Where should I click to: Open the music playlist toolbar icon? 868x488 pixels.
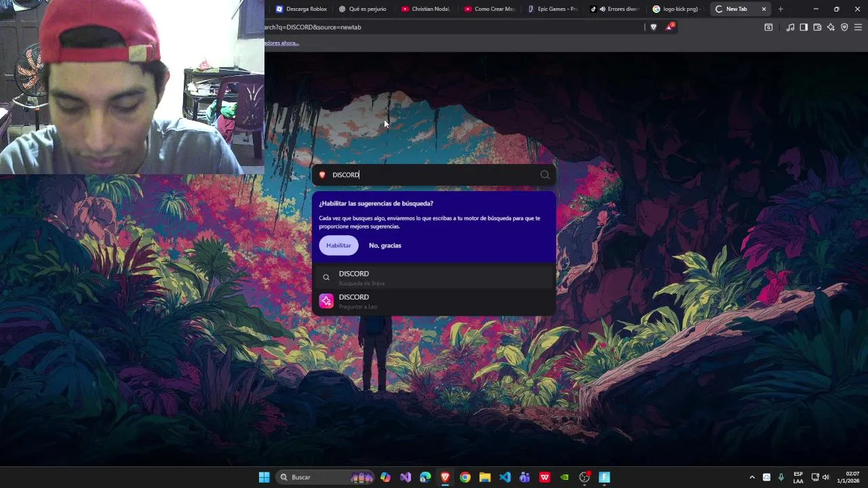pos(790,27)
